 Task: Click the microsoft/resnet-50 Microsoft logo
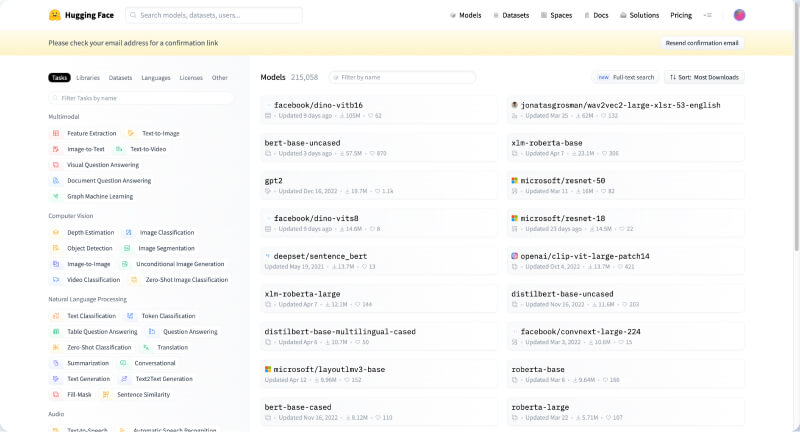tap(515, 181)
